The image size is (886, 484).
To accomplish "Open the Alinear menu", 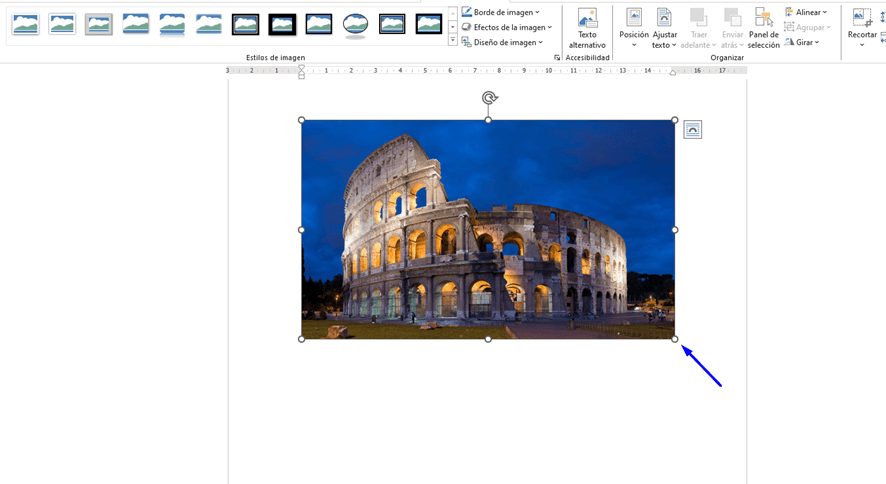I will pyautogui.click(x=806, y=12).
